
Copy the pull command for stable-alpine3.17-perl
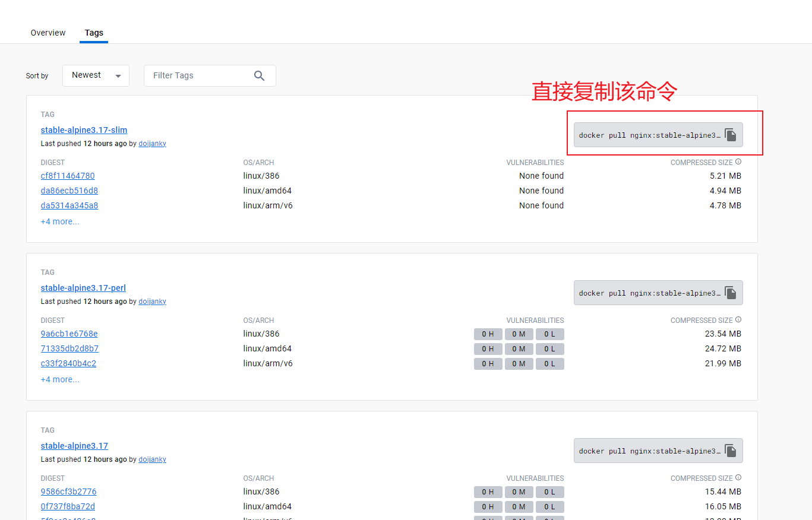[730, 293]
